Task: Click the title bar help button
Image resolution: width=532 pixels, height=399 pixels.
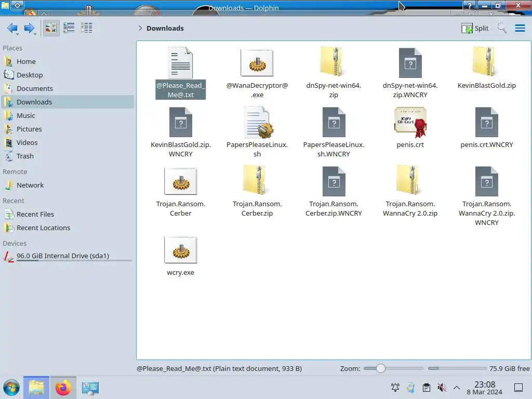Action: point(470,5)
